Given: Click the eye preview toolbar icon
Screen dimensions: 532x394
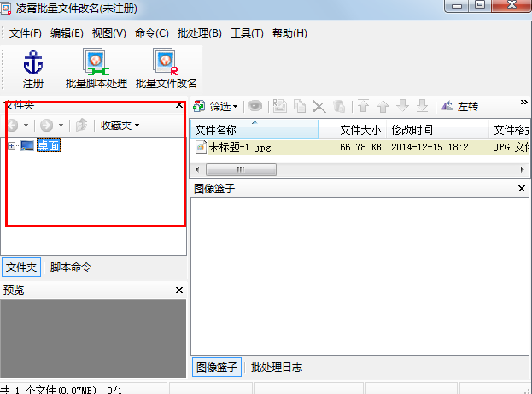Looking at the screenshot, I should [x=255, y=106].
